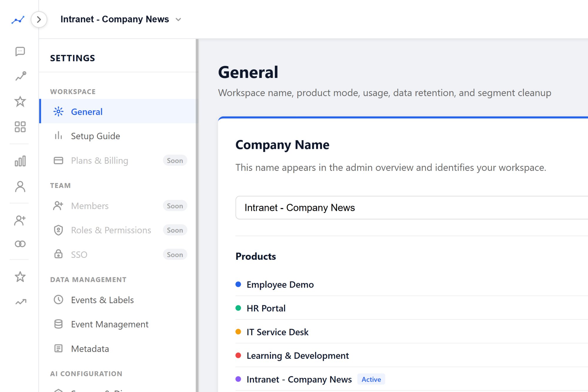Open the workspace switcher chevron next to title
The width and height of the screenshot is (588, 392).
178,19
